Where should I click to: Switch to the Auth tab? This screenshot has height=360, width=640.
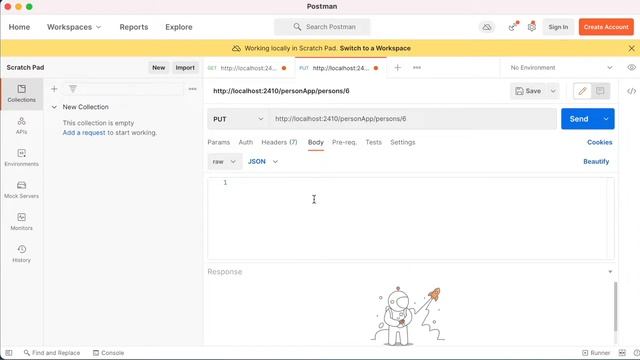[x=245, y=142]
